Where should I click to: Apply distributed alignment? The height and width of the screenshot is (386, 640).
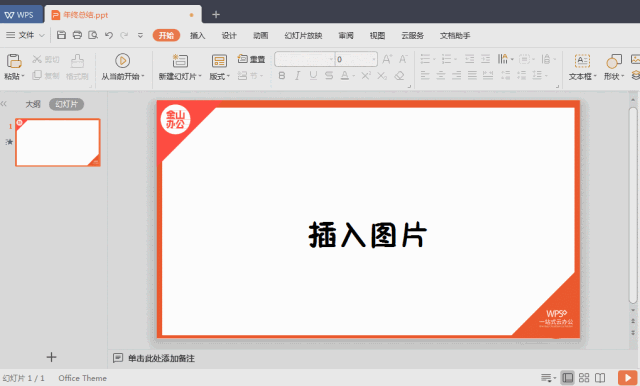point(488,75)
